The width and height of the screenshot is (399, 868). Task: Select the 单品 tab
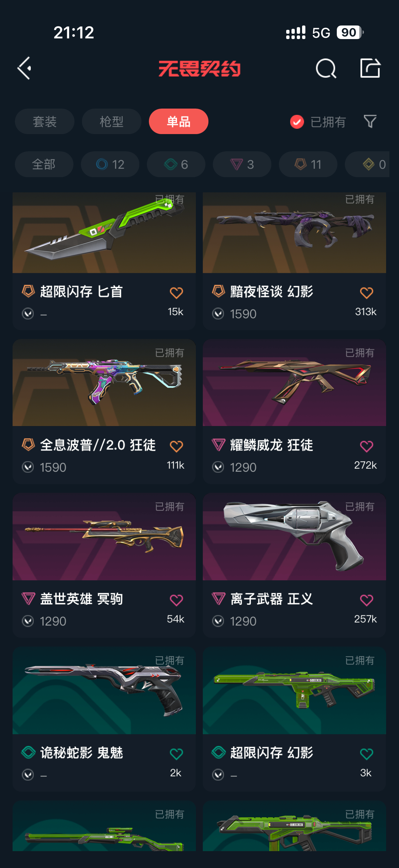click(x=178, y=121)
